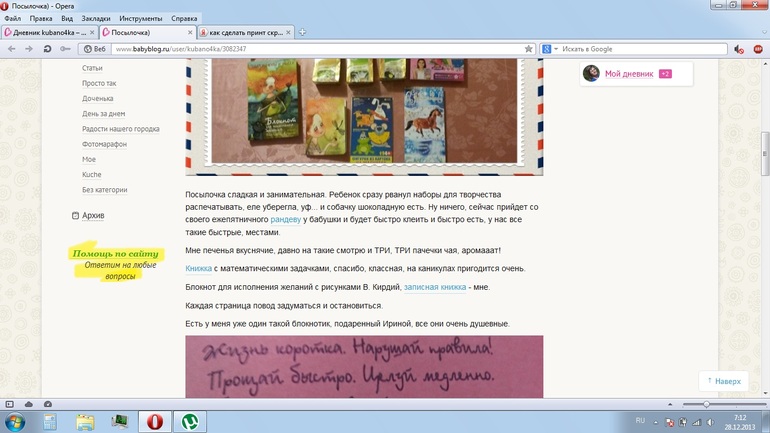Open File Explorer from the taskbar
This screenshot has width=770, height=433.
click(85, 422)
